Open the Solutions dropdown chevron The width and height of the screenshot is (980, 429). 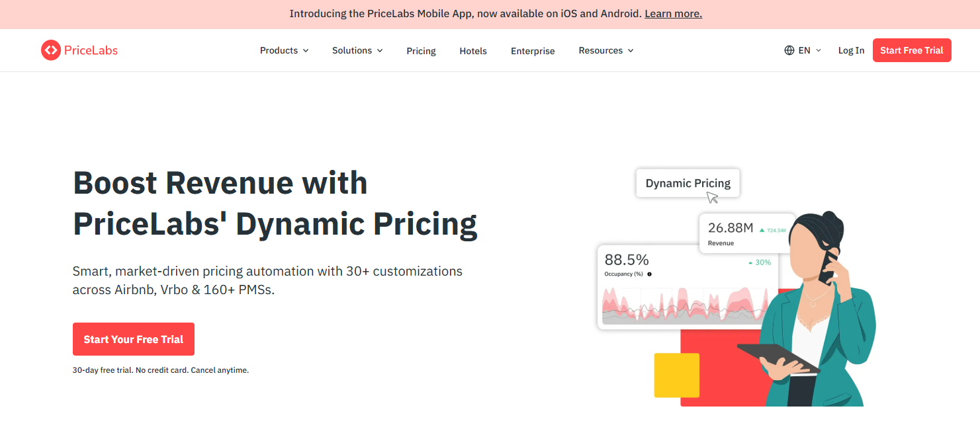click(x=380, y=51)
